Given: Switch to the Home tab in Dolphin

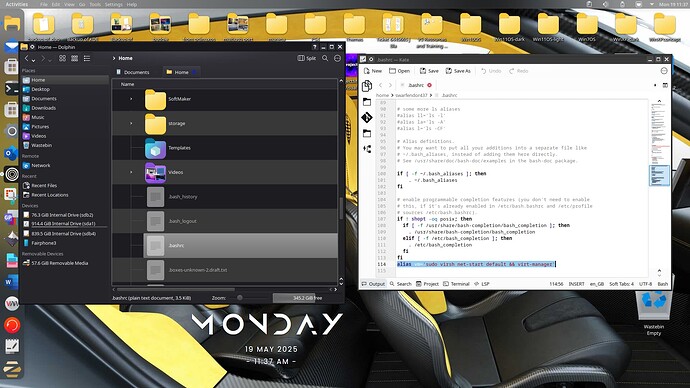Looking at the screenshot, I should [x=181, y=72].
